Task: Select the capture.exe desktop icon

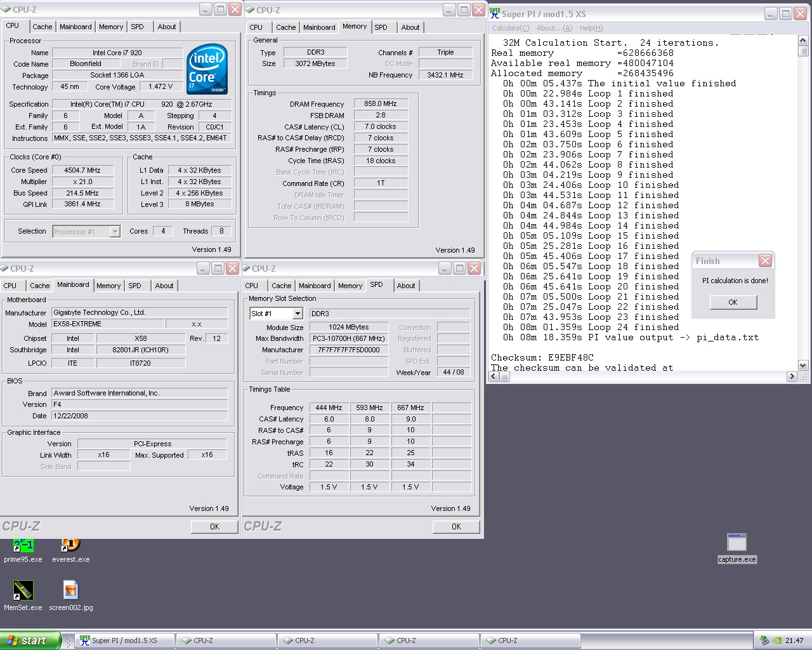Action: 737,548
